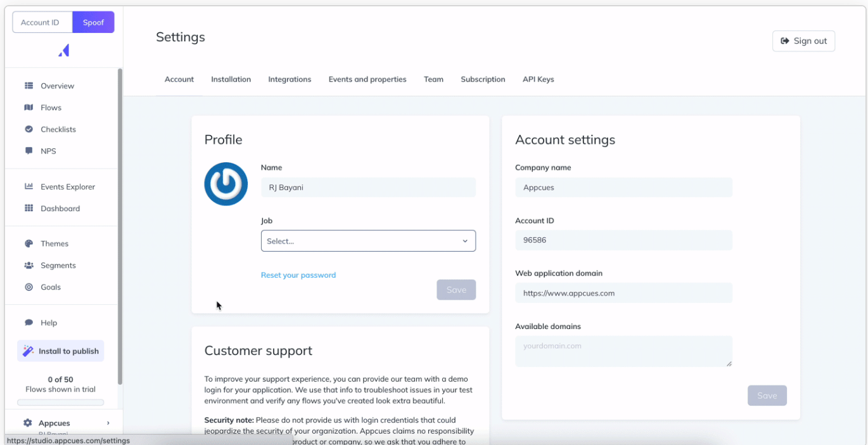Click the Overview list icon

(29, 86)
